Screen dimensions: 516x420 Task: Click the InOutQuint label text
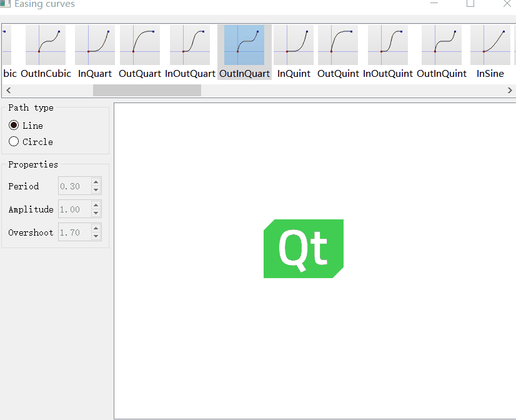click(x=388, y=73)
